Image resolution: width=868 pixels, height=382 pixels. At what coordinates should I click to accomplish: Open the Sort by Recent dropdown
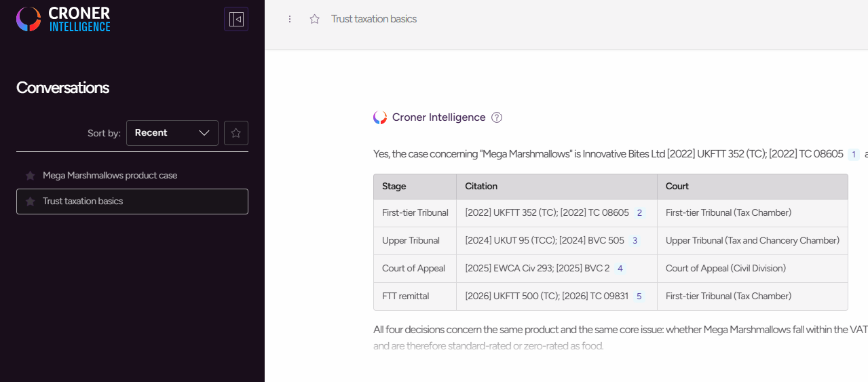[172, 133]
